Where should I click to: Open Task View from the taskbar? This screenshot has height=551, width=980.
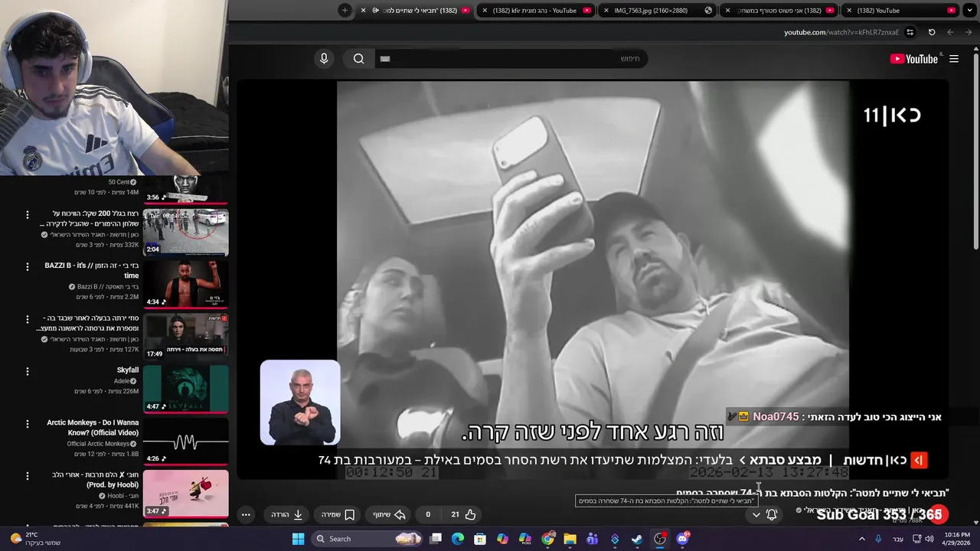pos(436,539)
